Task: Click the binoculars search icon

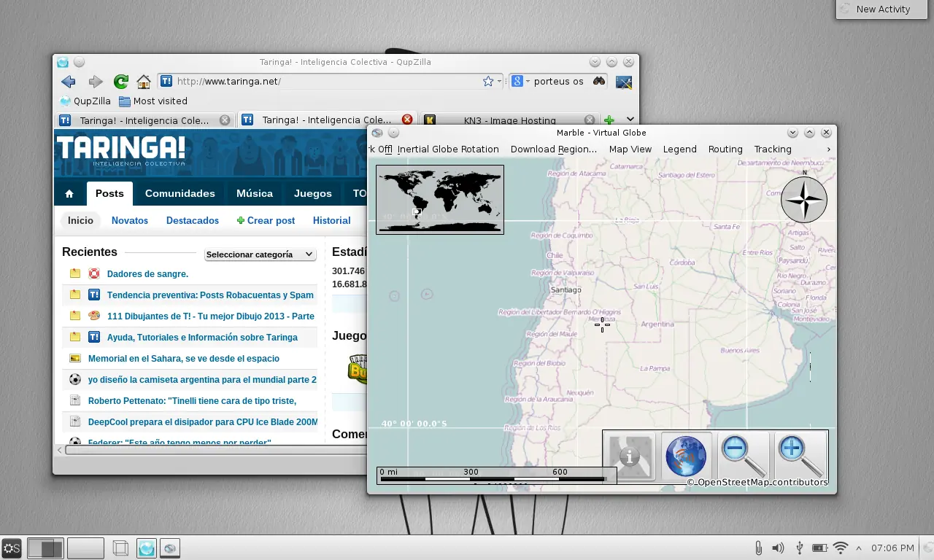Action: click(x=599, y=82)
